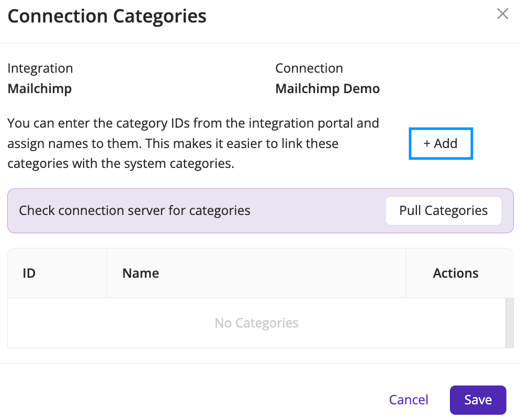Click the Check connection server for categories text
The height and width of the screenshot is (420, 520).
tap(134, 210)
